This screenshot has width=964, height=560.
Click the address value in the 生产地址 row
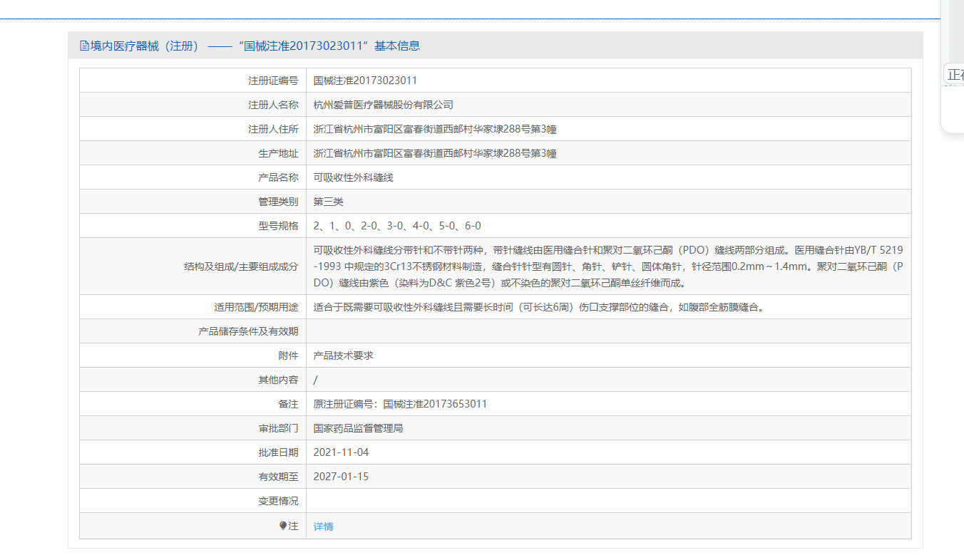(435, 153)
